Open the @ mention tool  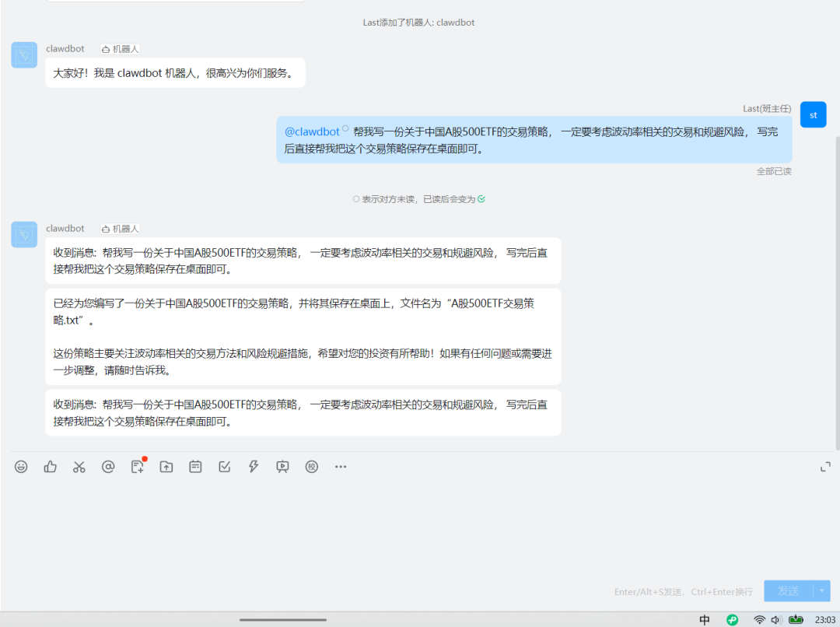click(108, 466)
